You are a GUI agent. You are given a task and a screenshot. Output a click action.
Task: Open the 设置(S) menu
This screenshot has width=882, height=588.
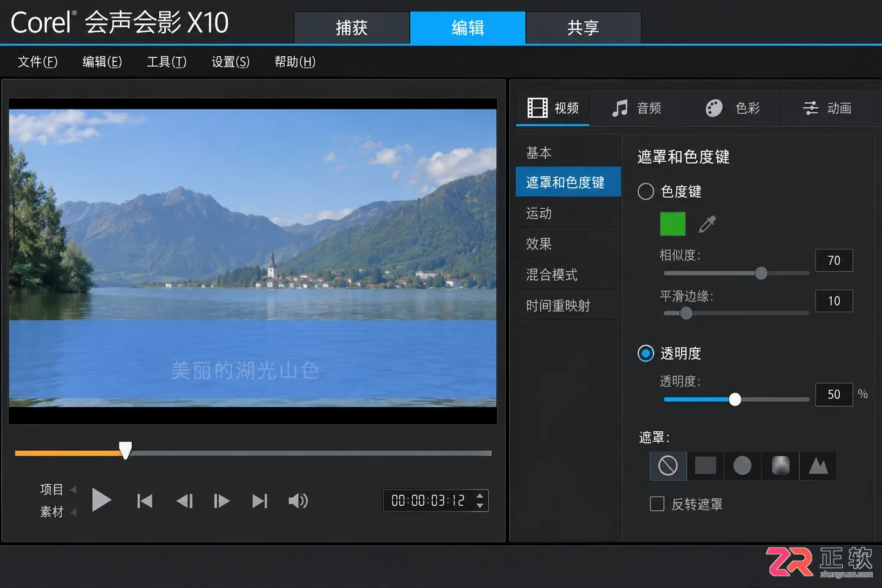pyautogui.click(x=230, y=62)
